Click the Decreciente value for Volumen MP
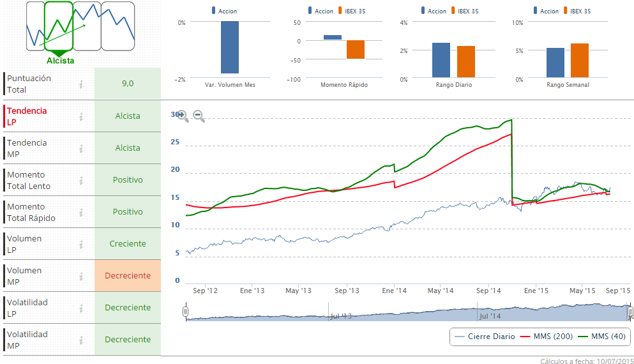Image resolution: width=634 pixels, height=364 pixels. point(128,276)
